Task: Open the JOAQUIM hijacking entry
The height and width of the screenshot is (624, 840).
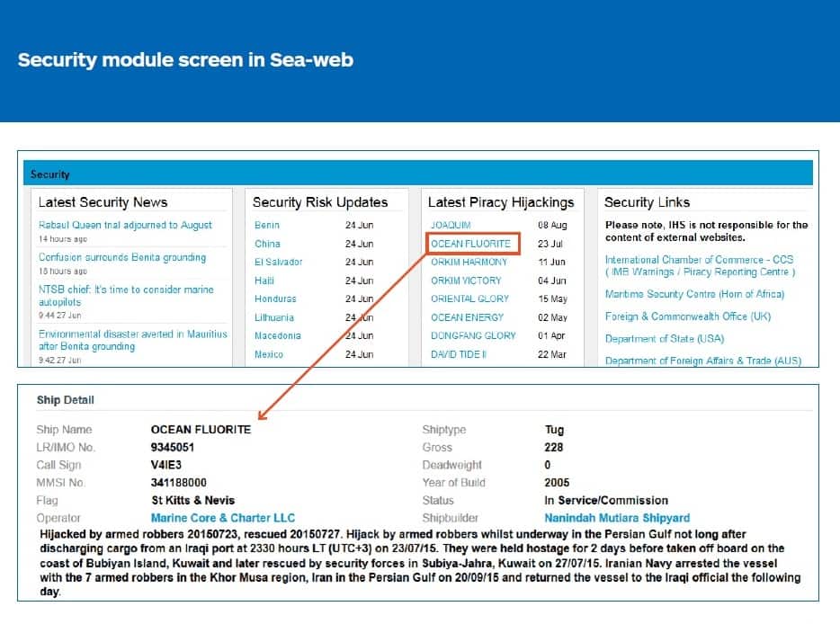Action: tap(451, 225)
